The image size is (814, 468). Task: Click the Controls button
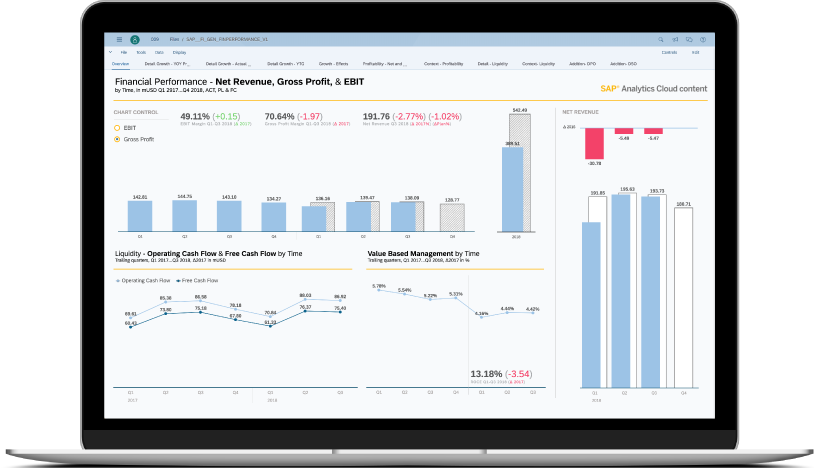click(669, 52)
